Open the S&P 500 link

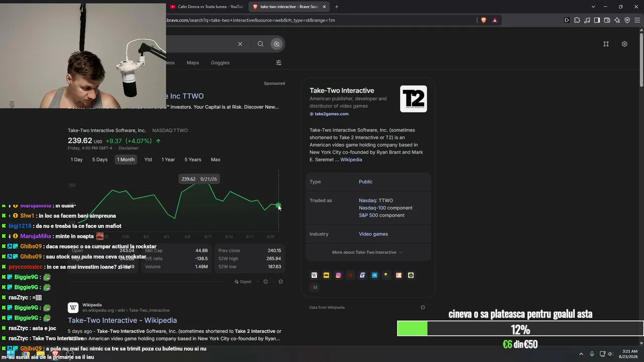[x=368, y=215]
